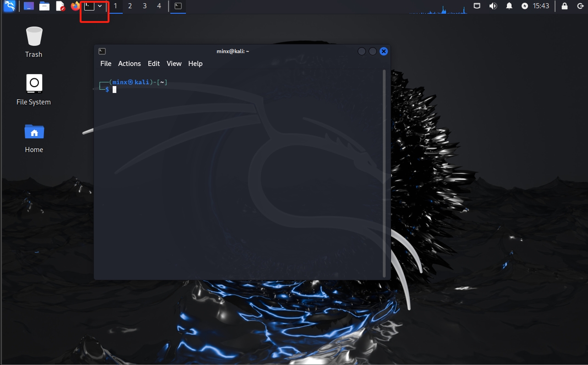Click the notifications bell icon
This screenshot has width=588, height=365.
[509, 6]
